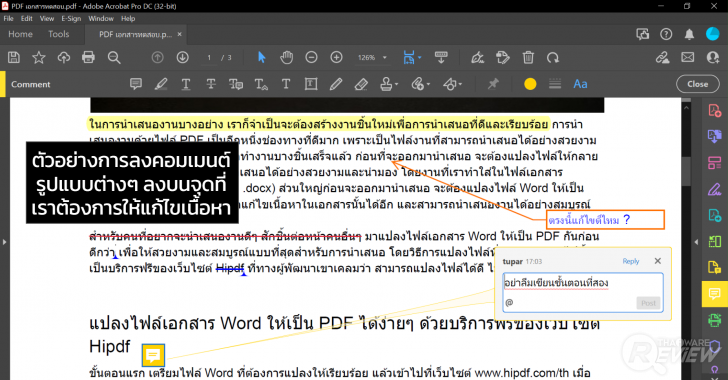Click upload to cloud icon
This screenshot has width=728, height=380.
click(x=64, y=58)
